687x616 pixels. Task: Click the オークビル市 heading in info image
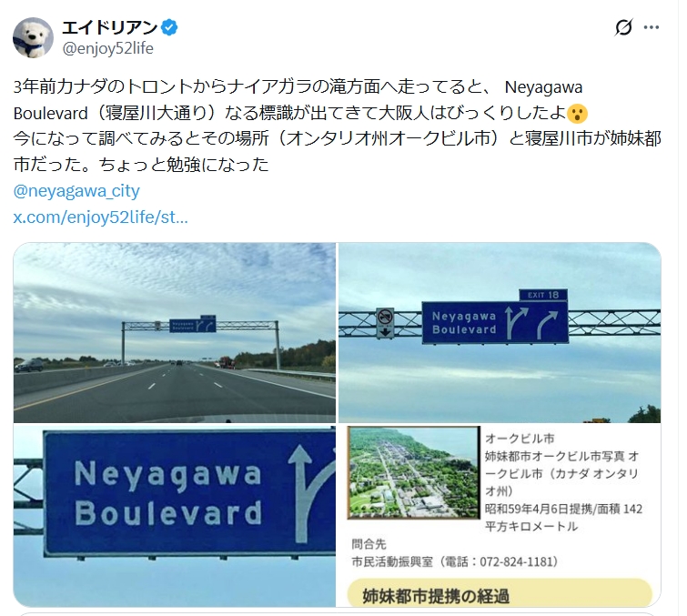click(x=520, y=439)
